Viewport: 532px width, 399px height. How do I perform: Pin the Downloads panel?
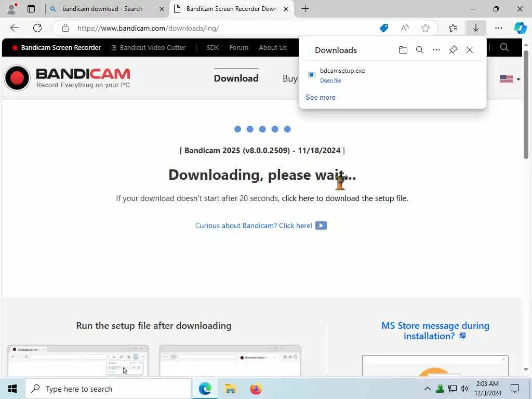click(x=453, y=50)
